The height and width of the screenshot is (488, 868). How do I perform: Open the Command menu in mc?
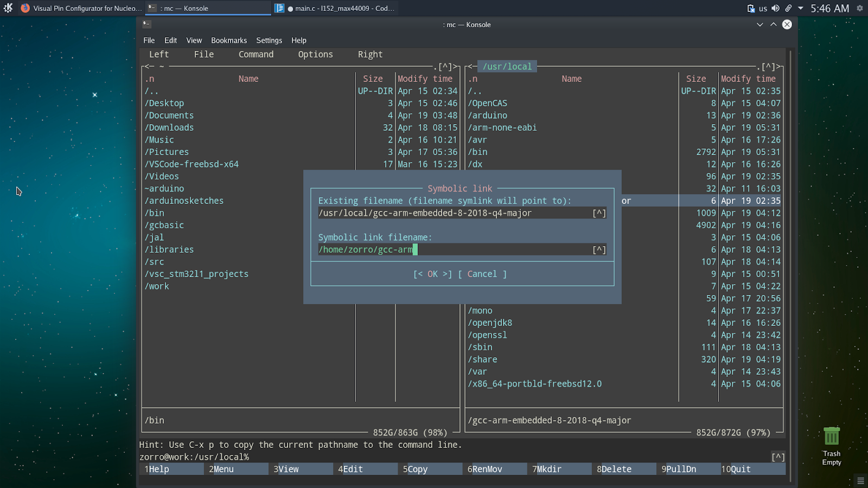(x=256, y=54)
